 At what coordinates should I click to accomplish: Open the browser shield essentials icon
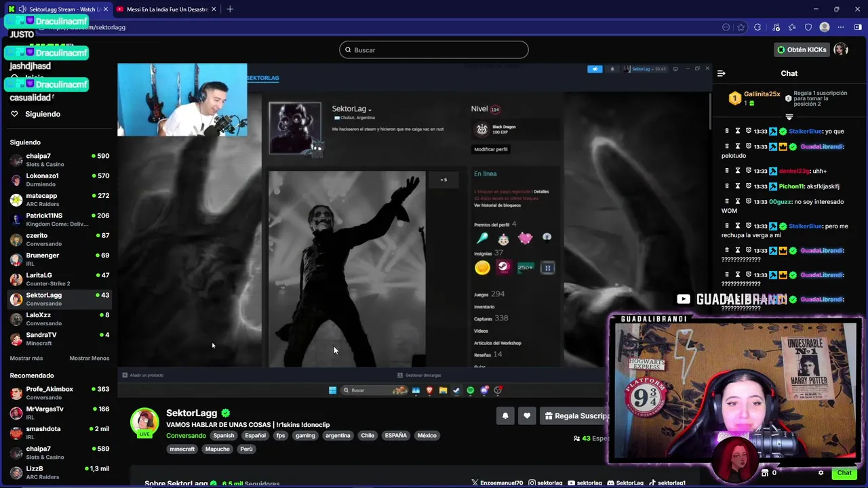[x=808, y=27]
